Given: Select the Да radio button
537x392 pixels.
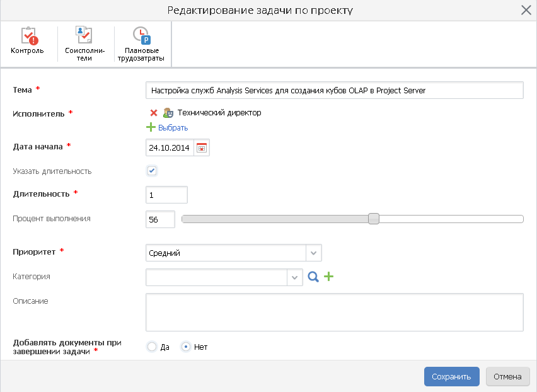Looking at the screenshot, I should coord(152,347).
